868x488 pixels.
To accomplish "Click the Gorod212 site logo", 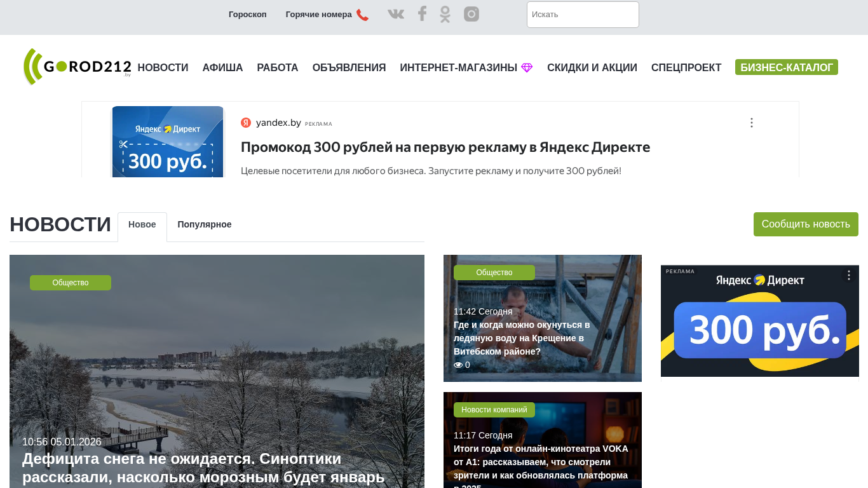I will (77, 67).
